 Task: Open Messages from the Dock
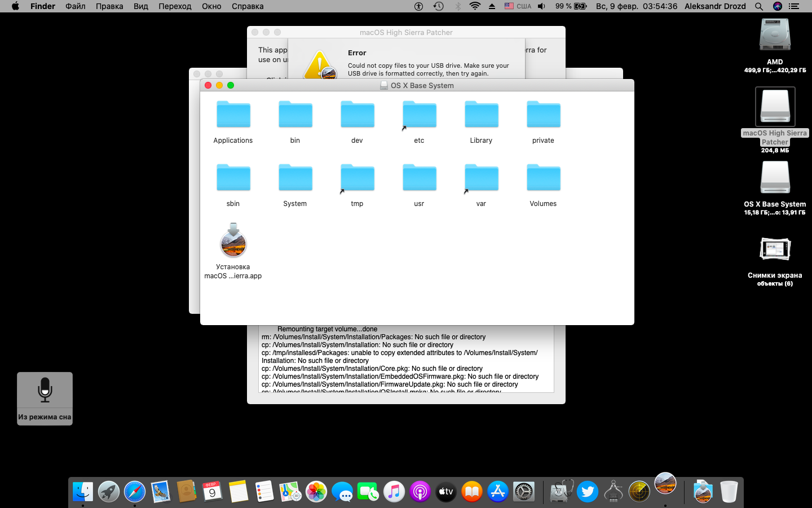pos(342,492)
